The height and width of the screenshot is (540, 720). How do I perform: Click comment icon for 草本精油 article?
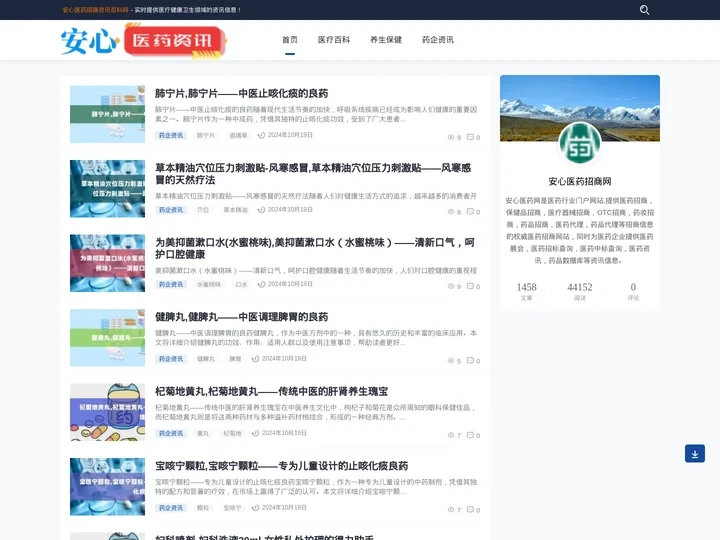470,211
